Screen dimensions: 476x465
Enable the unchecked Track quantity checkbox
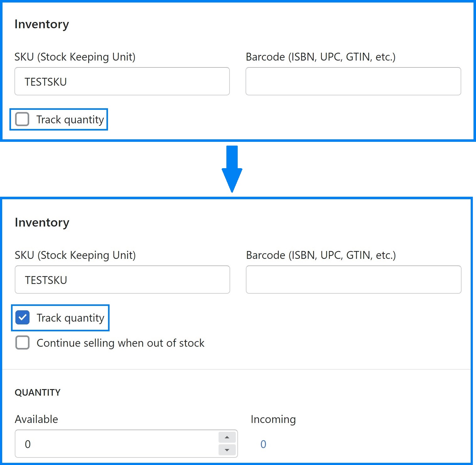click(22, 119)
